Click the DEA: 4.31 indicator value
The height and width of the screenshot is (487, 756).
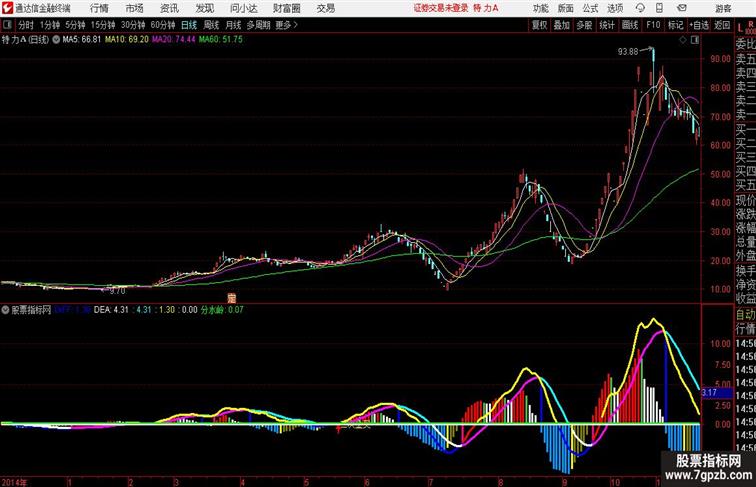[111, 310]
